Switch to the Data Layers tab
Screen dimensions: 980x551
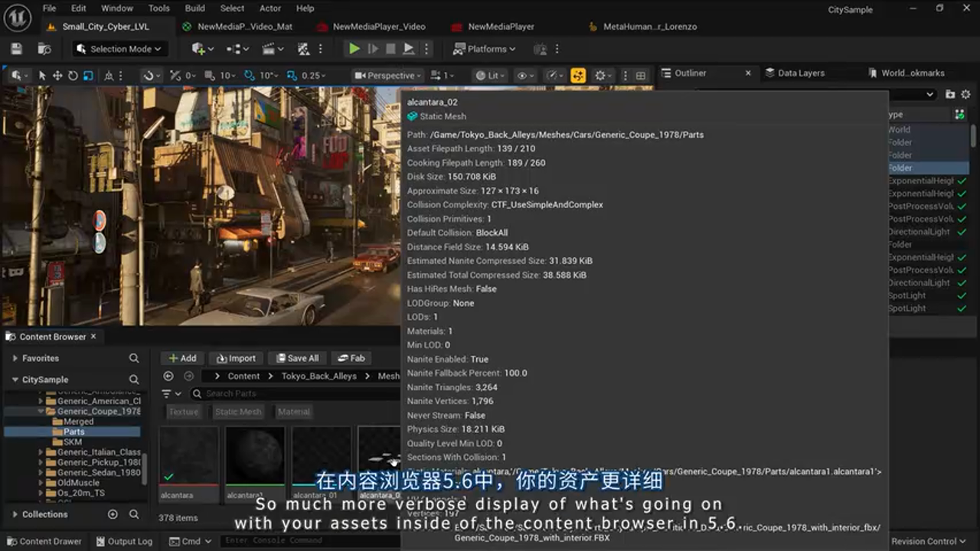pyautogui.click(x=801, y=73)
